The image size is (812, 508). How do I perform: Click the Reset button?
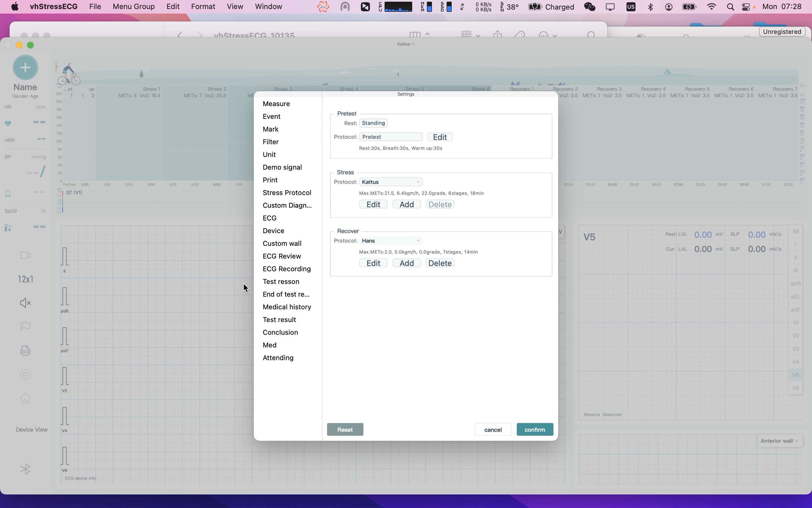click(x=345, y=429)
